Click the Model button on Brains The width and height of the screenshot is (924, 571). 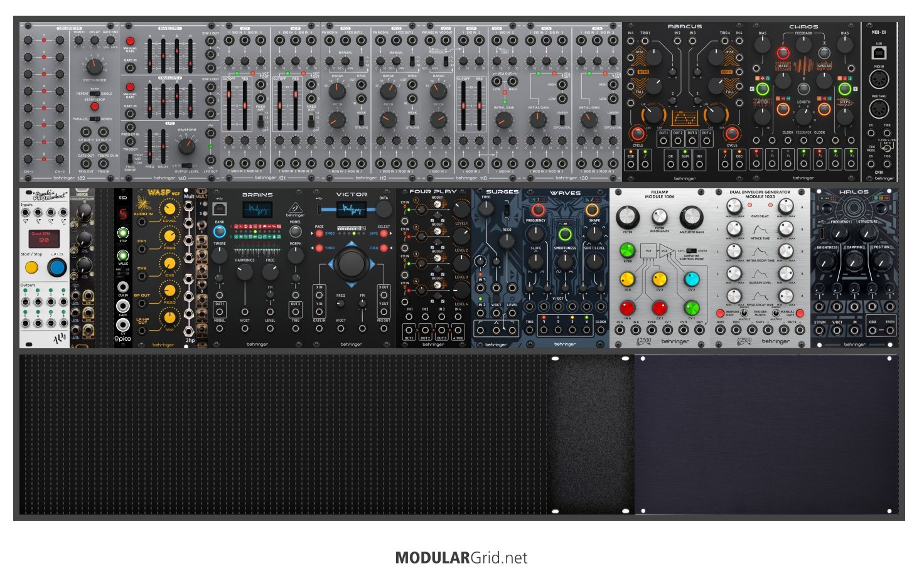(295, 231)
